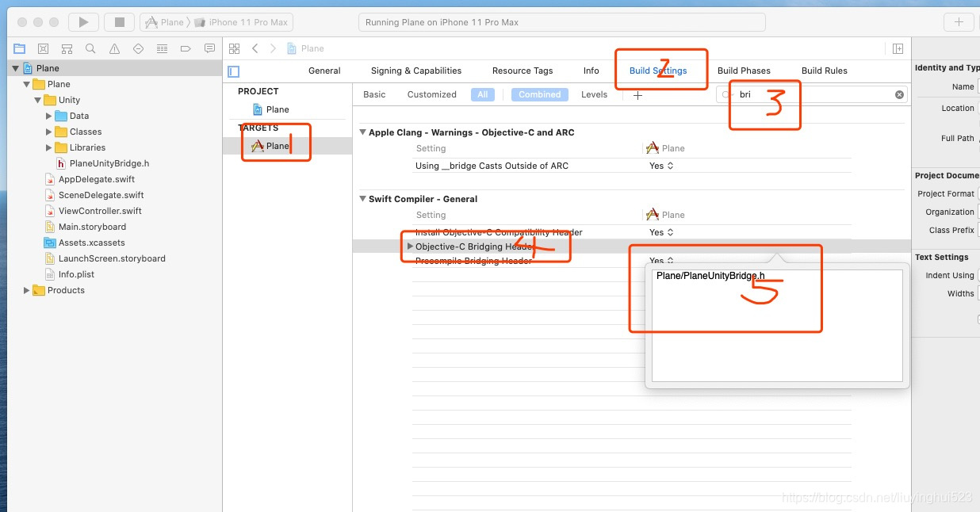980x512 pixels.
Task: Click the related items grid icon
Action: point(234,48)
